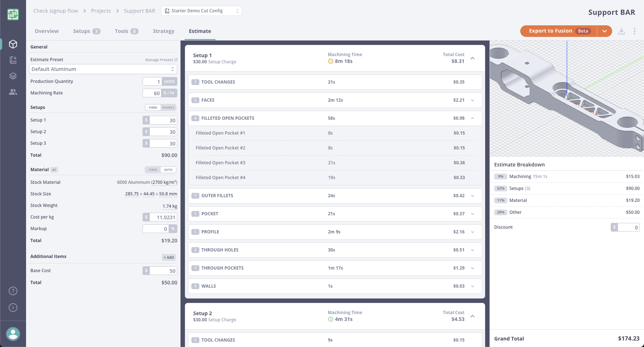
Task: Collapse the FILLETED OPEN POCKETS section
Action: click(473, 118)
